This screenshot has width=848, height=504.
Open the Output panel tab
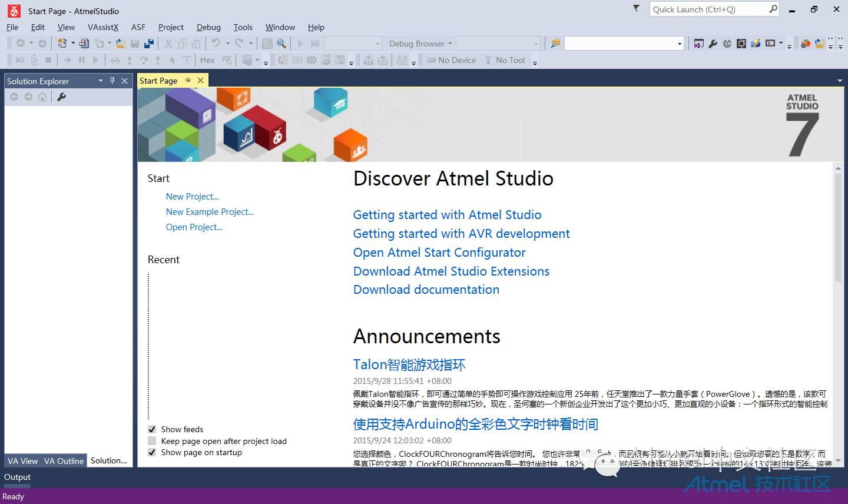pyautogui.click(x=18, y=477)
